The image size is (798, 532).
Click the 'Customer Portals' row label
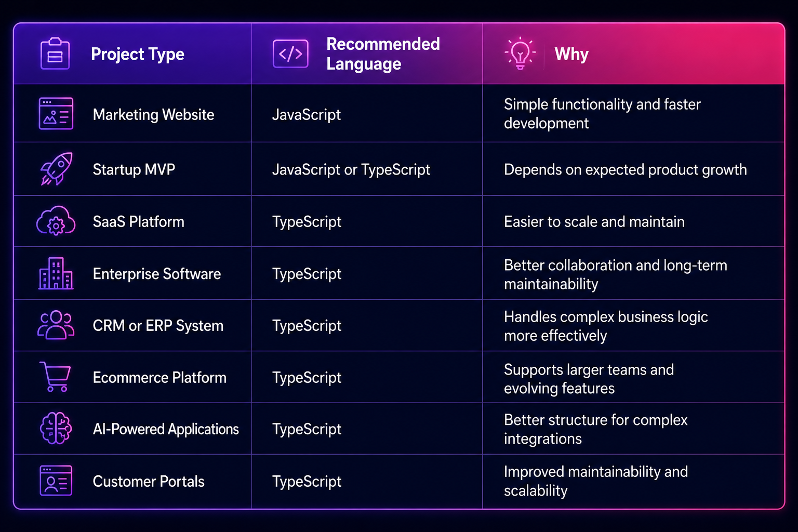tap(149, 482)
